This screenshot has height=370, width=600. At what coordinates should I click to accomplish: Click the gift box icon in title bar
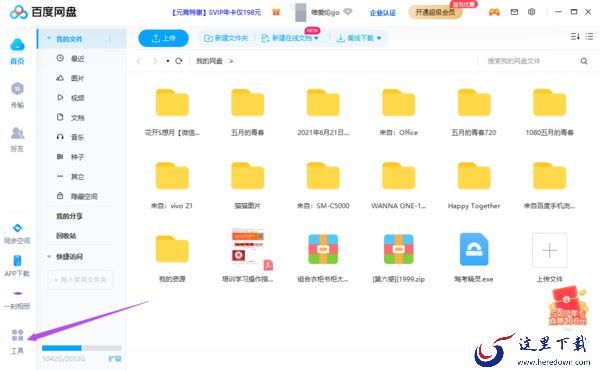[x=276, y=12]
